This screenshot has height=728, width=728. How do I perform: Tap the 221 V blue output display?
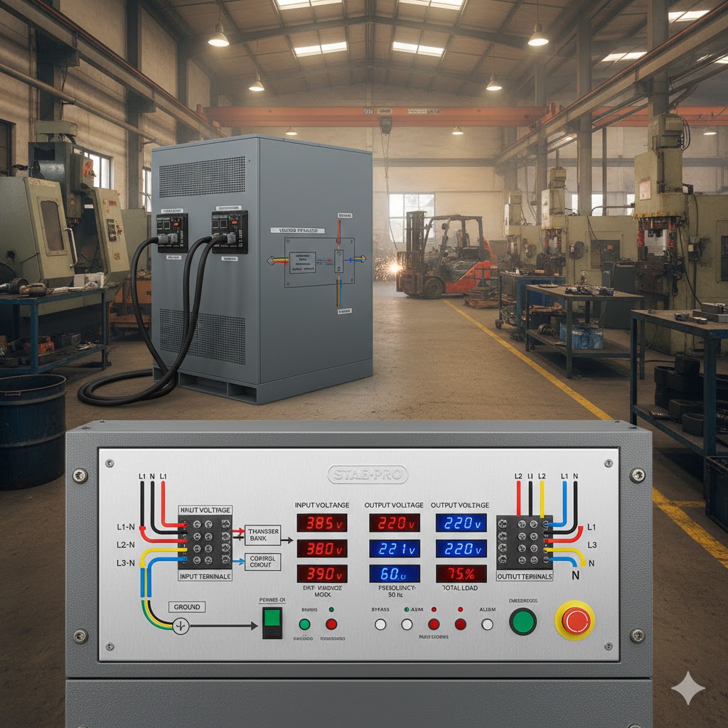394,549
